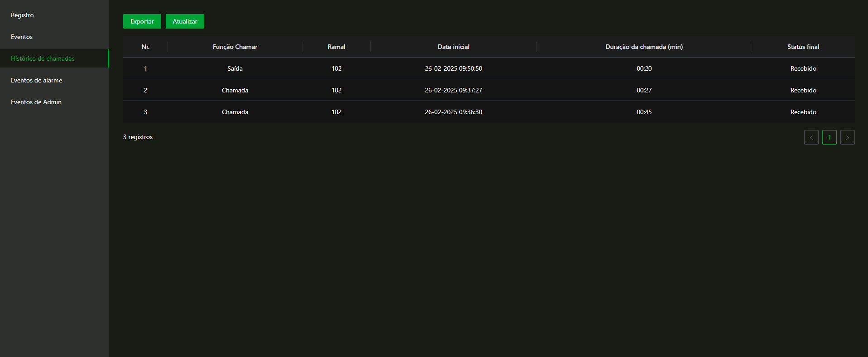The width and height of the screenshot is (868, 357).
Task: Click the Nr. column header
Action: (x=145, y=47)
